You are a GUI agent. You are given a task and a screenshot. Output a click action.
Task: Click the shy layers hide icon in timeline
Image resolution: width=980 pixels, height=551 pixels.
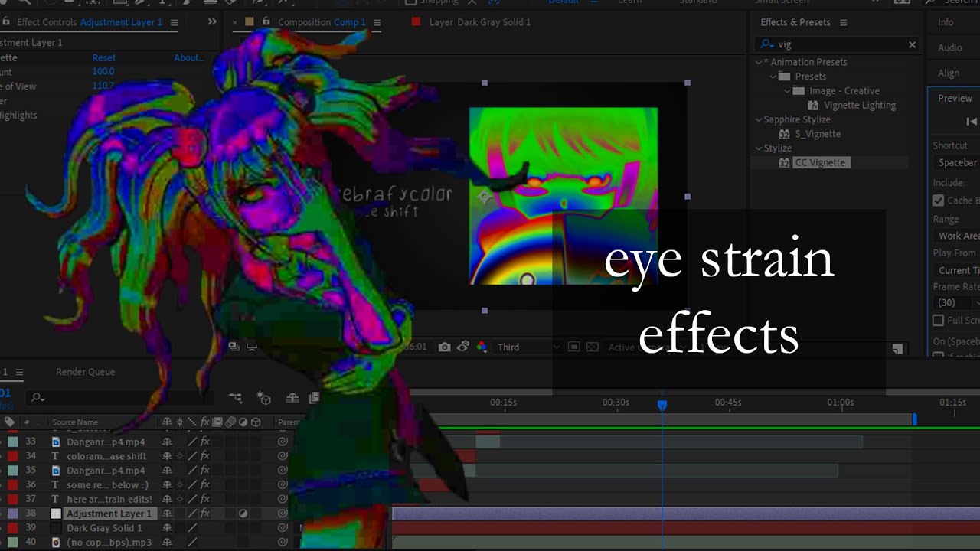point(292,398)
